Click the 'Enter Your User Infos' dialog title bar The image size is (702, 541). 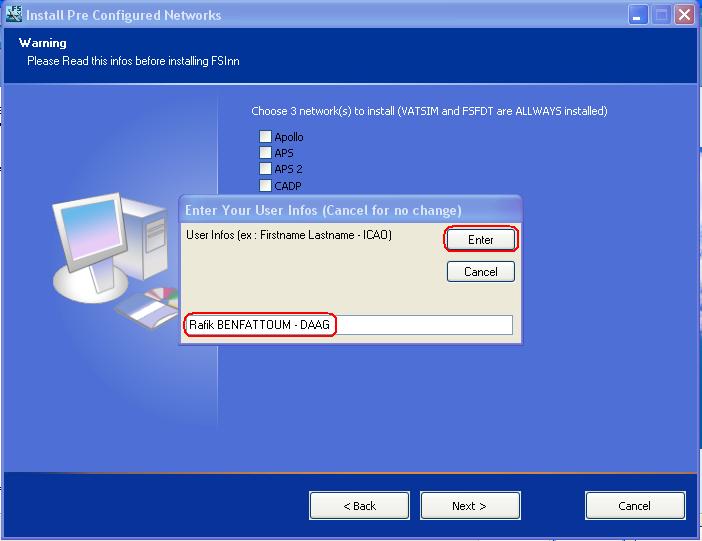click(350, 210)
